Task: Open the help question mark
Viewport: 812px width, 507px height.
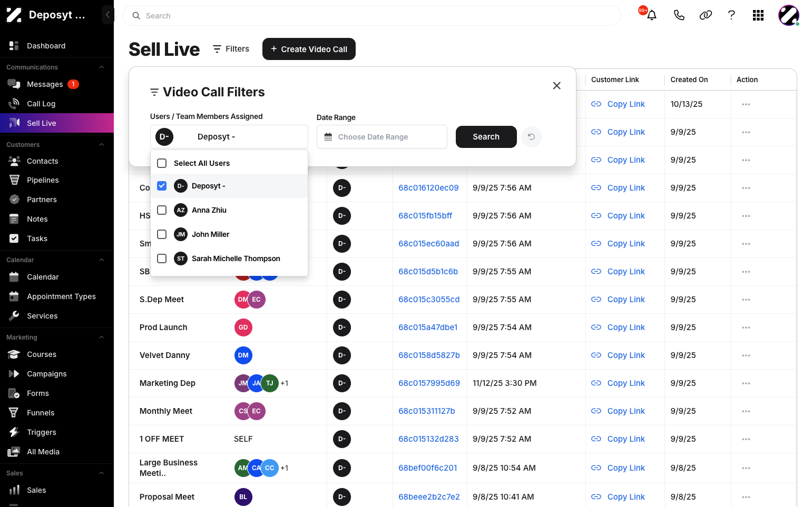Action: coord(731,15)
